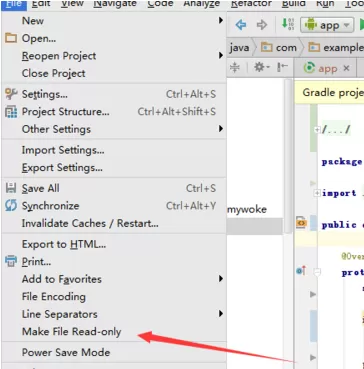Select Synchronize menu item
Screen dimensions: 364x369
click(114, 206)
